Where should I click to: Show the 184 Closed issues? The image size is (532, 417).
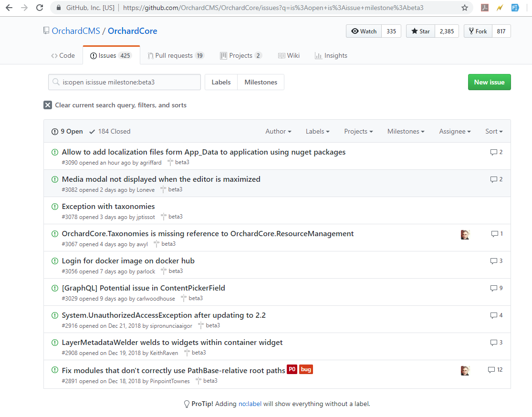(x=110, y=131)
